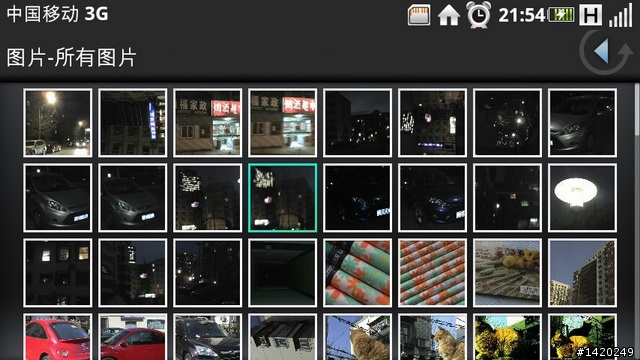The height and width of the screenshot is (360, 640).
Task: Open the orange cat with apartment buildings photo
Action: pyautogui.click(x=432, y=337)
